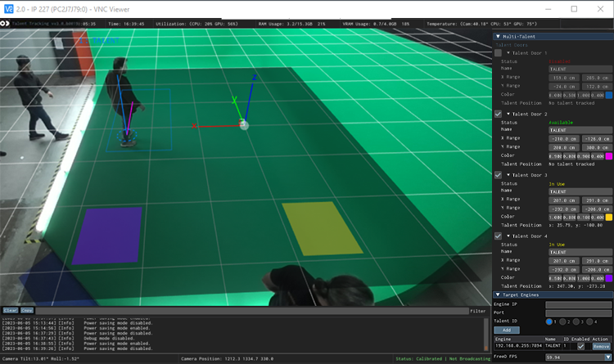Click the Add engine button
This screenshot has height=364, width=614.
(x=506, y=330)
